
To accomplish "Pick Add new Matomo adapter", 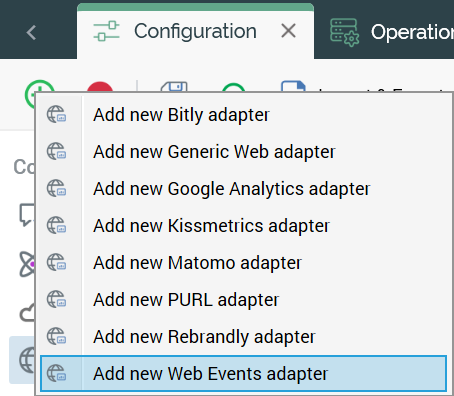I will [243, 263].
